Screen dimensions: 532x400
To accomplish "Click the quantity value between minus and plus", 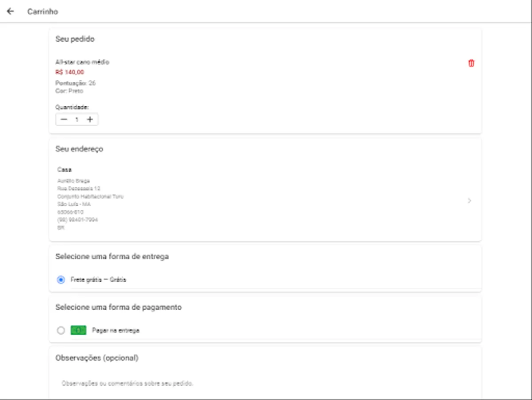I will [x=77, y=120].
